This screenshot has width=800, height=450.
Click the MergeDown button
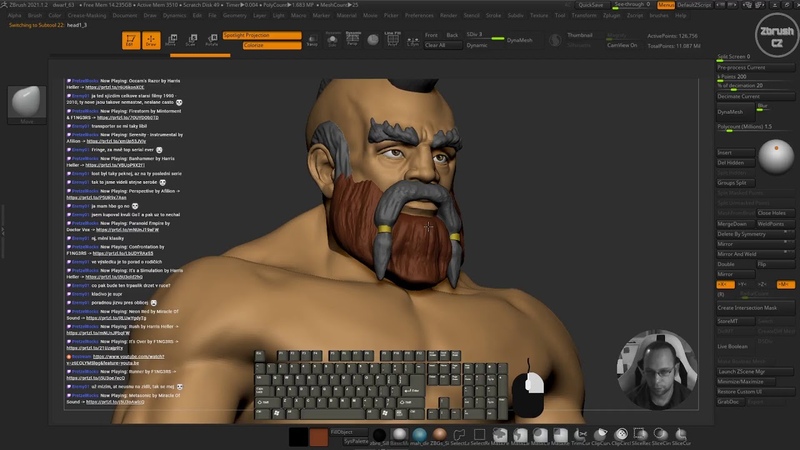[x=735, y=224]
